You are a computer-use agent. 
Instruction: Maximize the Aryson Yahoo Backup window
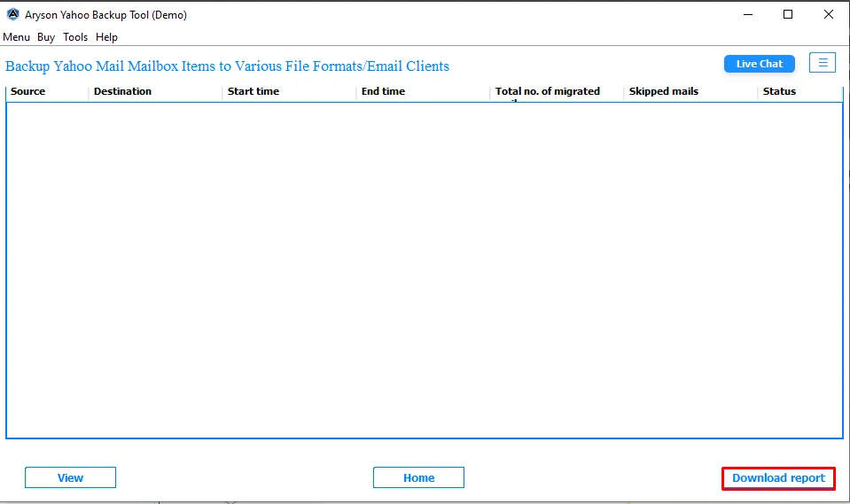click(x=788, y=15)
